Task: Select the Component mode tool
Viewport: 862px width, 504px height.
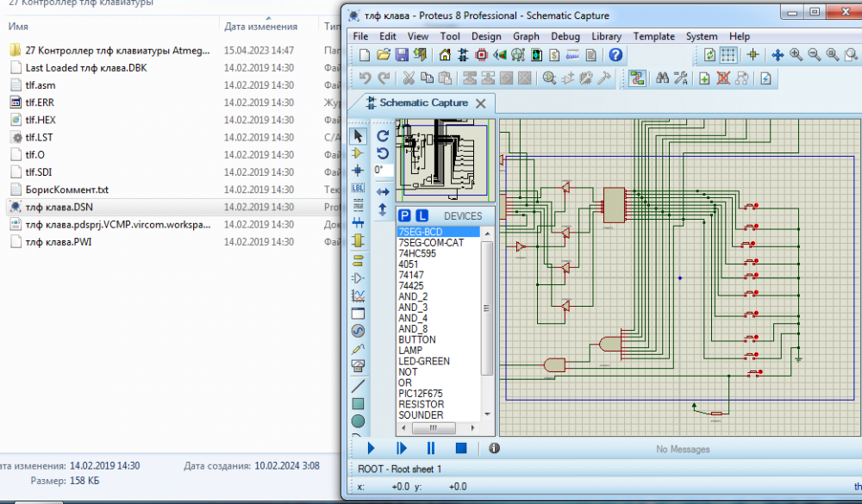Action: (358, 153)
